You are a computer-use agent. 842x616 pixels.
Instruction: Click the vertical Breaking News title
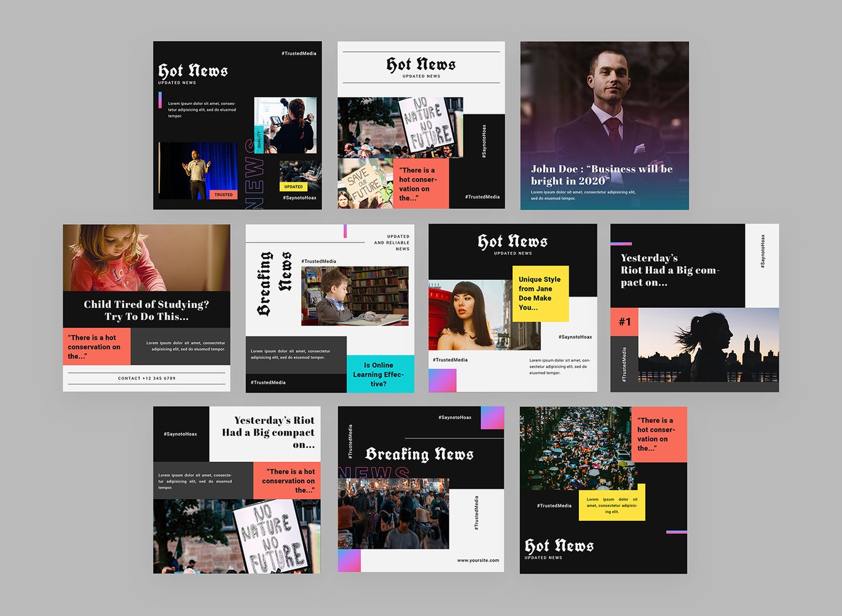pos(274,283)
